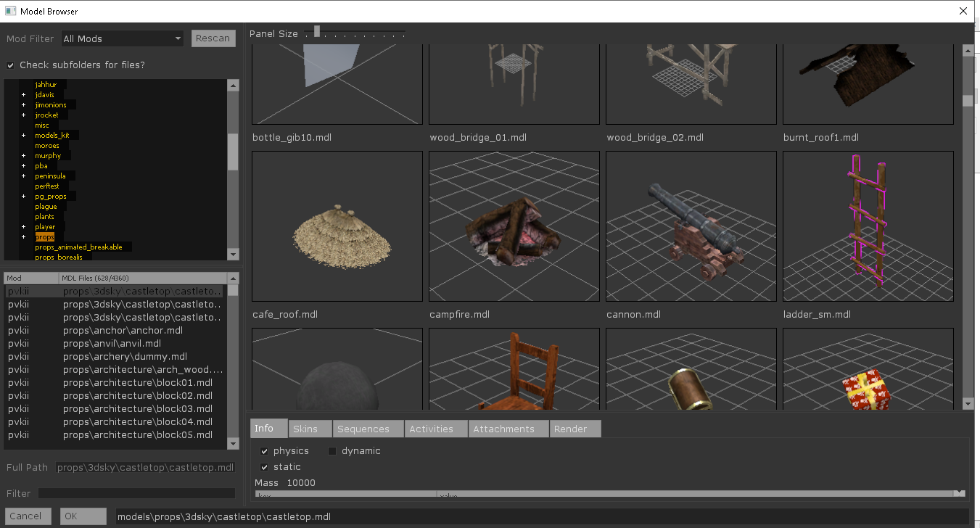Click folder tree scrollbar up arrow
This screenshot has width=980, height=528.
(x=233, y=85)
